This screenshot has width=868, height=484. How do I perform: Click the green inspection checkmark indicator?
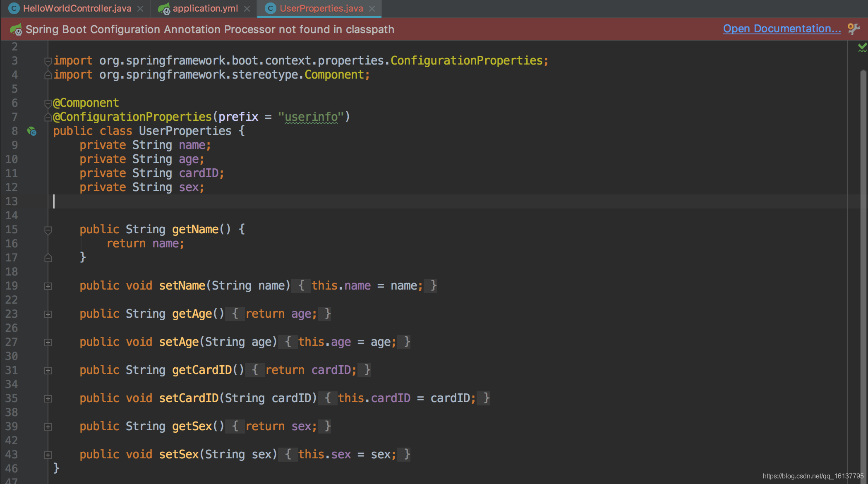tap(862, 48)
